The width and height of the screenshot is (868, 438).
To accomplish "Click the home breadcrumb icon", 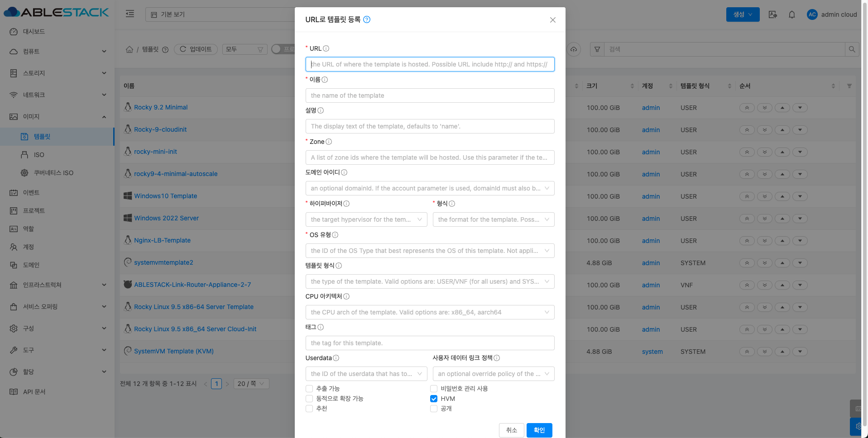I will [129, 49].
